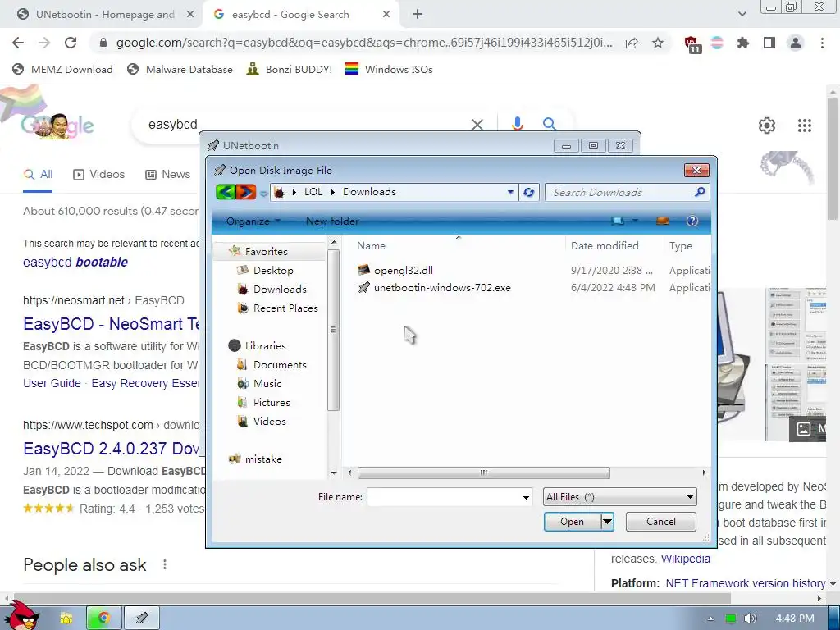Open a new Chrome tab

click(x=418, y=15)
